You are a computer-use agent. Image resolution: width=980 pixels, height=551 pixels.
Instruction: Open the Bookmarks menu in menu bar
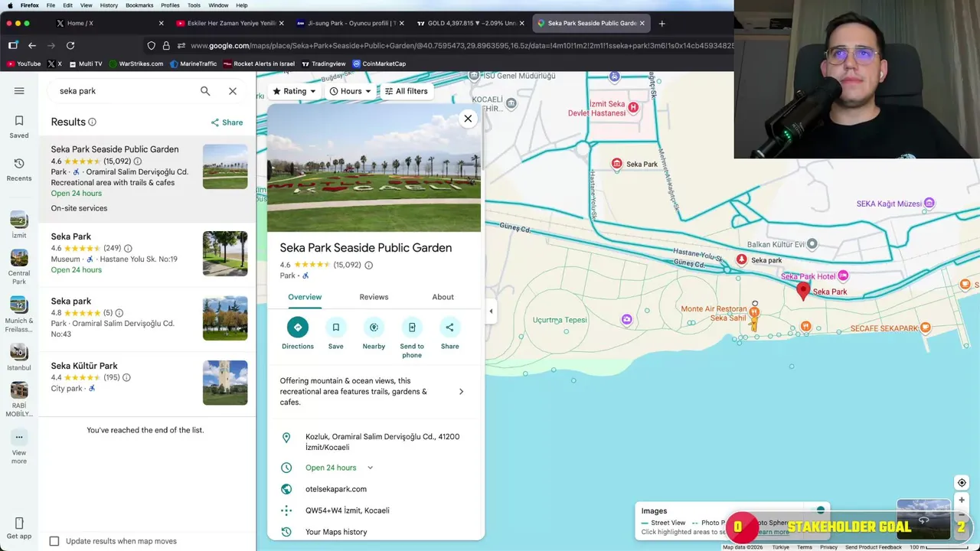point(139,5)
